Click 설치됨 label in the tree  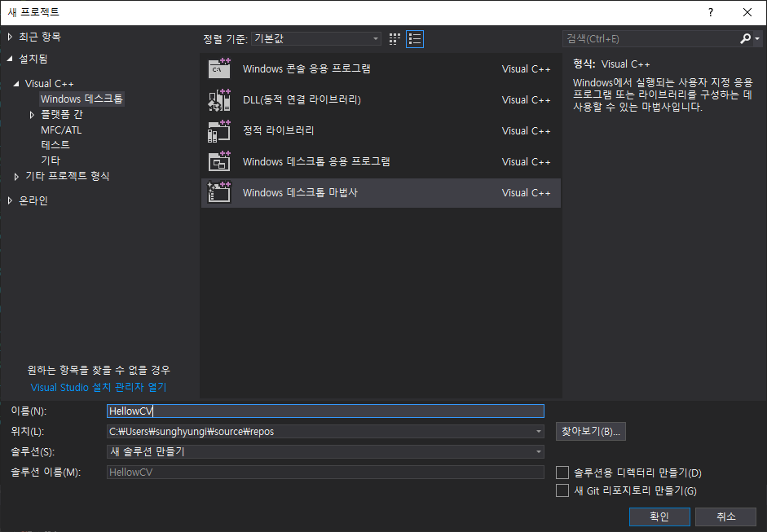[x=33, y=59]
